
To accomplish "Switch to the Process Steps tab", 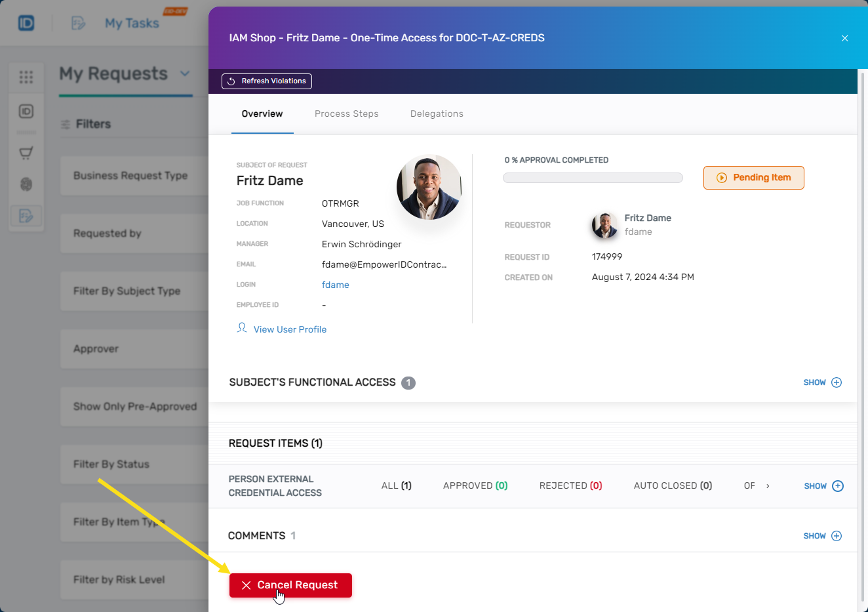I will [346, 113].
